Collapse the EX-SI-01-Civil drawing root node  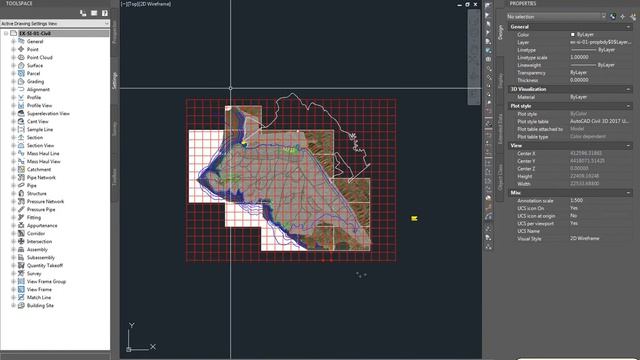pyautogui.click(x=6, y=33)
